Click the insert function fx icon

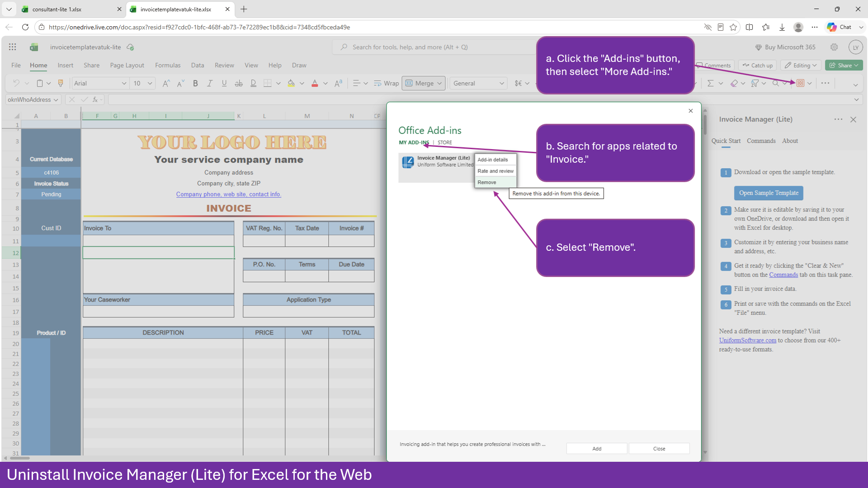pos(95,99)
